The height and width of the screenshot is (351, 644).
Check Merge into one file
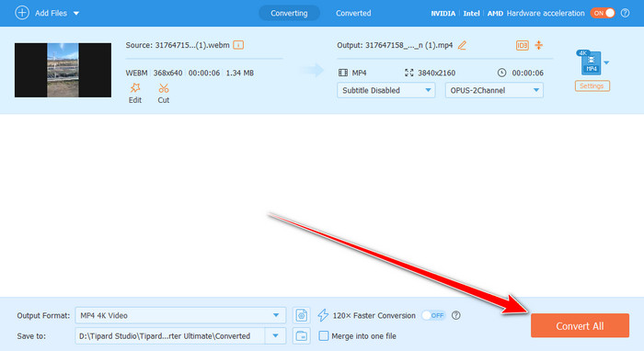[324, 336]
